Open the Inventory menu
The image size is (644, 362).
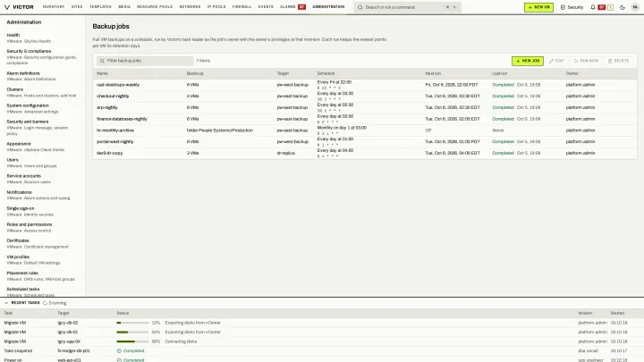coord(54,7)
